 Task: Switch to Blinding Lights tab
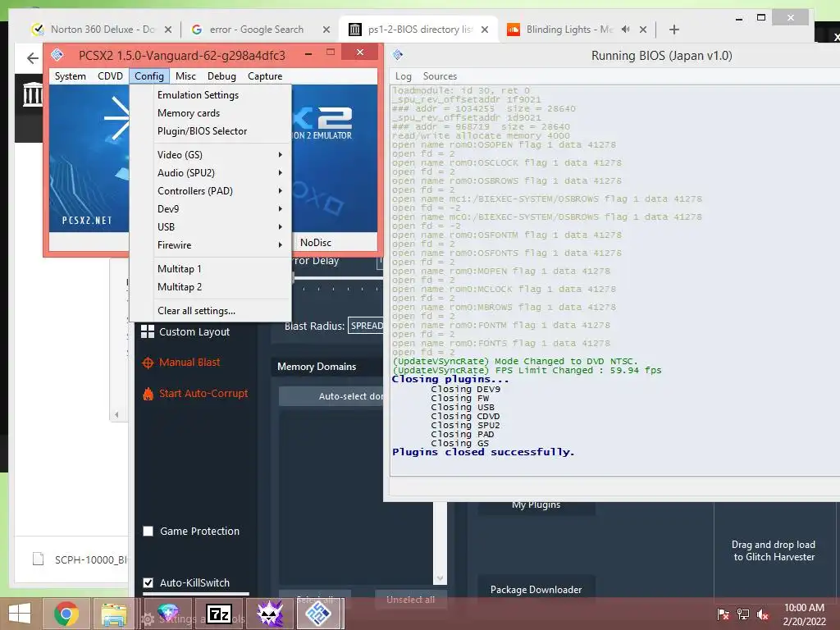(569, 30)
